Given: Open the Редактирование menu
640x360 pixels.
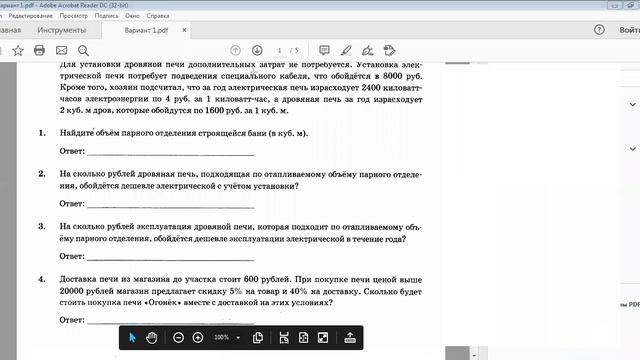Looking at the screenshot, I should click(x=31, y=16).
